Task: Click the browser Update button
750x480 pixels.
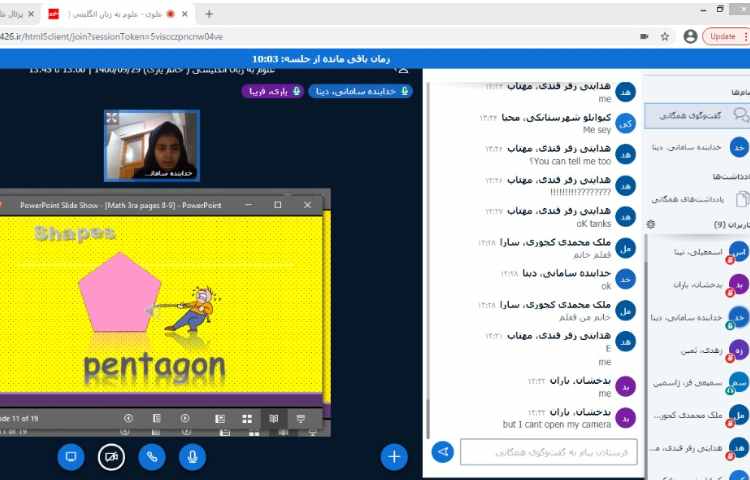Action: (x=720, y=36)
